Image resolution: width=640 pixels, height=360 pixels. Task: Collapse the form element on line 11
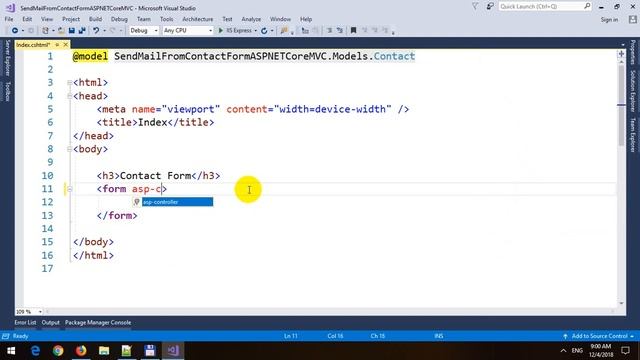[x=69, y=189]
